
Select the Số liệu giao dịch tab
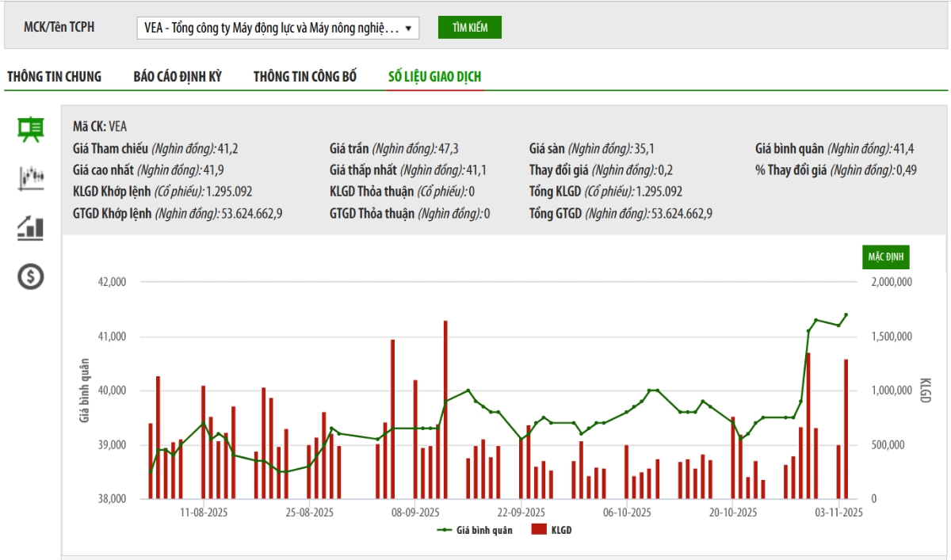point(434,77)
